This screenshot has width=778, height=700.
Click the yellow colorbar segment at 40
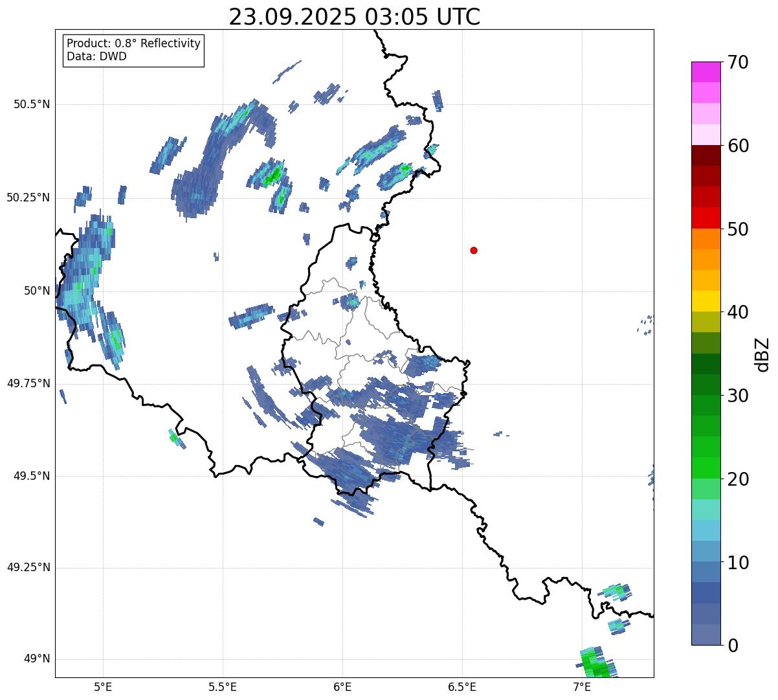[x=706, y=301]
